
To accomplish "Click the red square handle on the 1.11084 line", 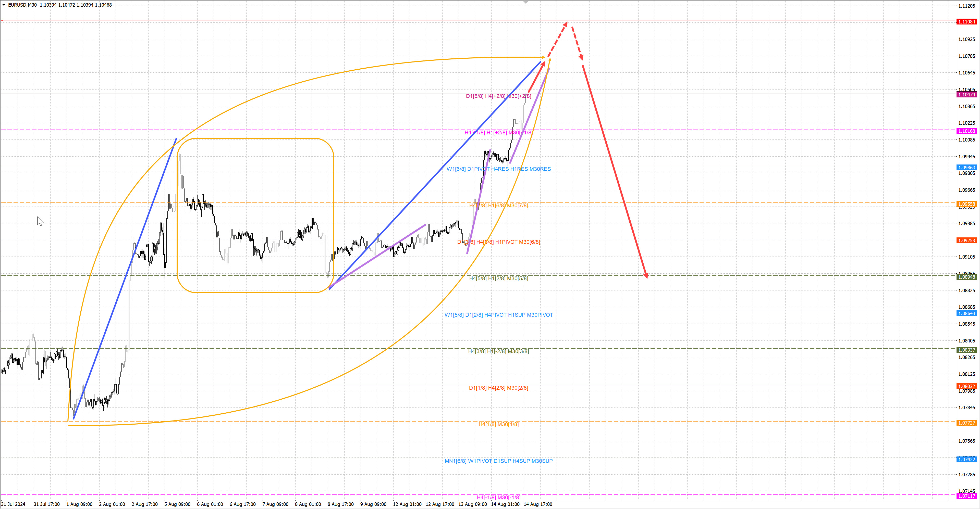I will (2, 20).
